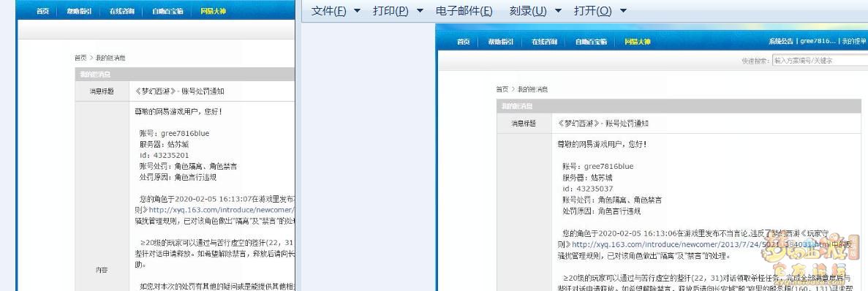Image resolution: width=868 pixels, height=291 pixels.
Task: Click 服务器: 姑苏城 in the photo viewer page
Action: [587, 178]
